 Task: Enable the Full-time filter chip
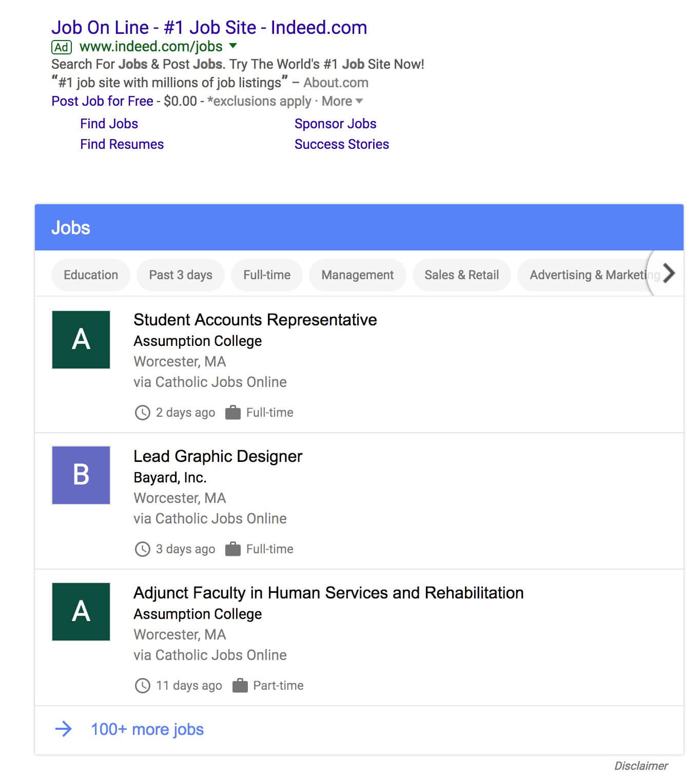point(266,275)
